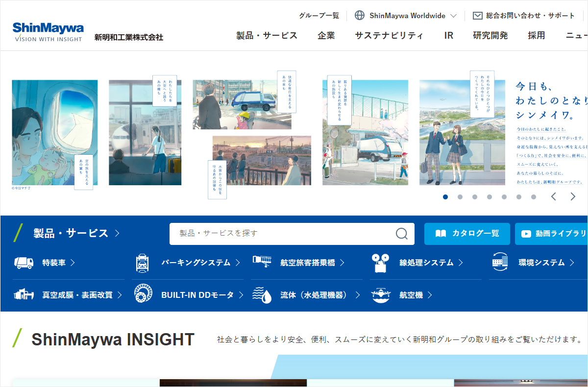Click the airplane window baby illustration

click(54, 133)
